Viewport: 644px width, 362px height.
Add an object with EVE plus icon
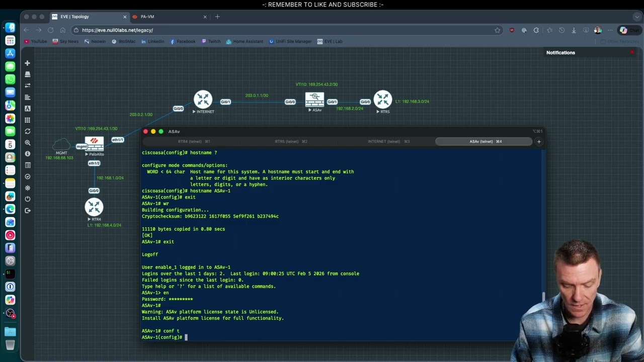pos(28,63)
